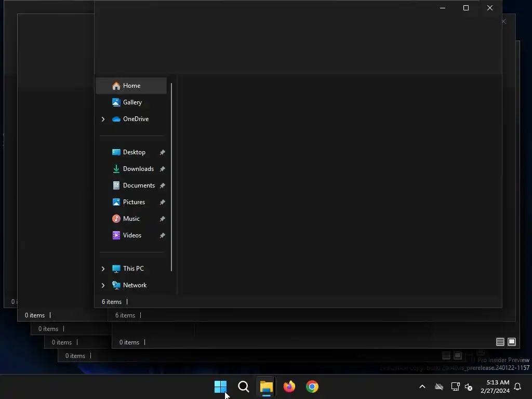Open the notifications bell
This screenshot has width=532, height=399.
pos(518,387)
